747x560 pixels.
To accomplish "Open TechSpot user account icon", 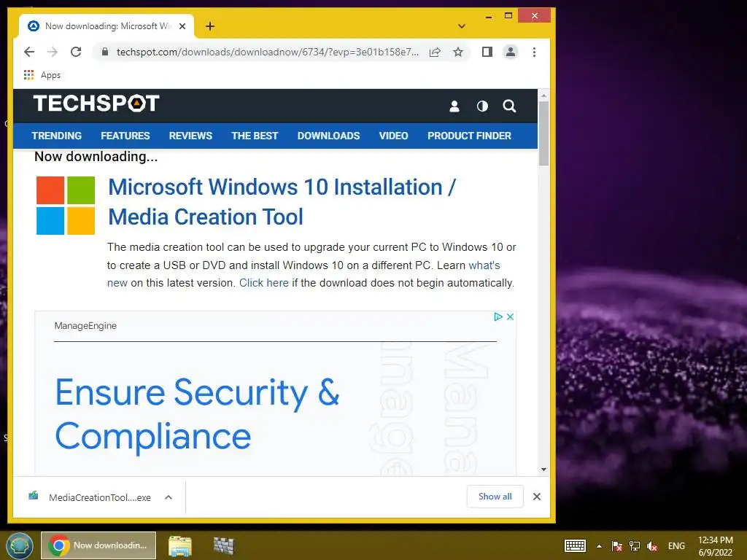I will pos(454,106).
